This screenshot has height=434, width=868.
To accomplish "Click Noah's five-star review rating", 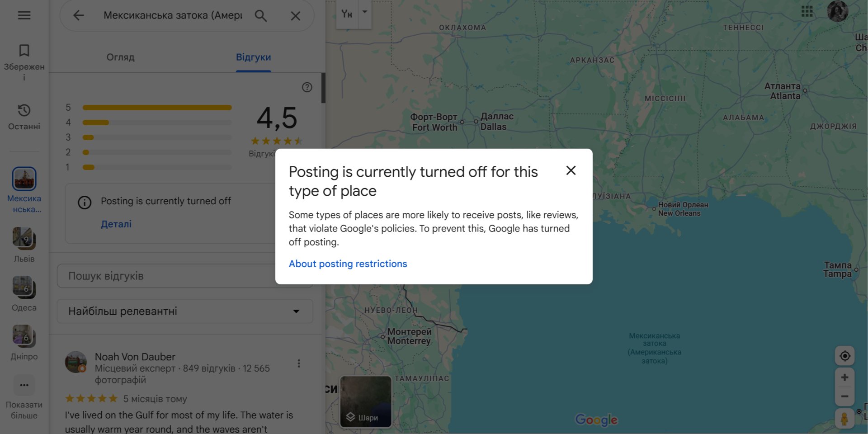I will click(x=91, y=398).
